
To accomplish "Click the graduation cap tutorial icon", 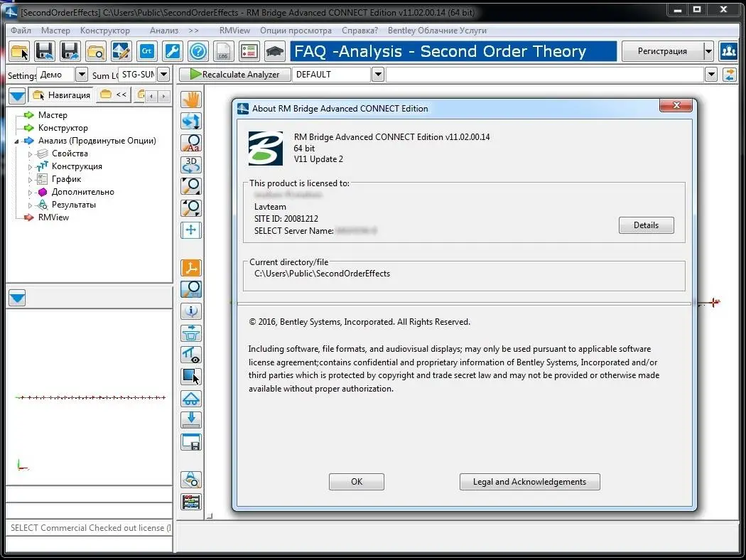I will (x=274, y=51).
